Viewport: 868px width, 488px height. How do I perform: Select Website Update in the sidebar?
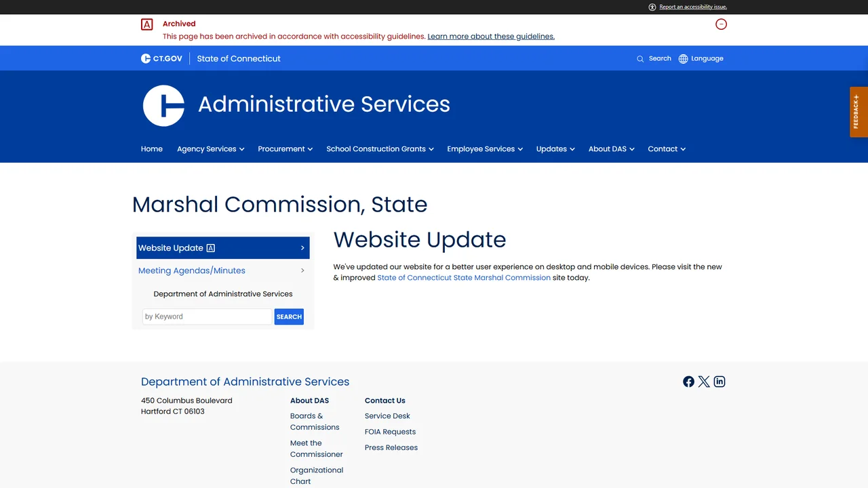223,248
